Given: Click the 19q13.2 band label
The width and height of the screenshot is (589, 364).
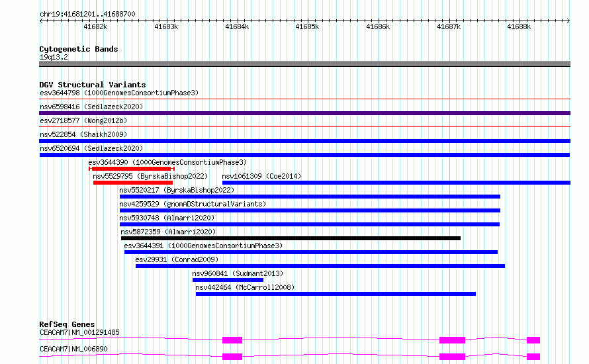Looking at the screenshot, I should (54, 57).
